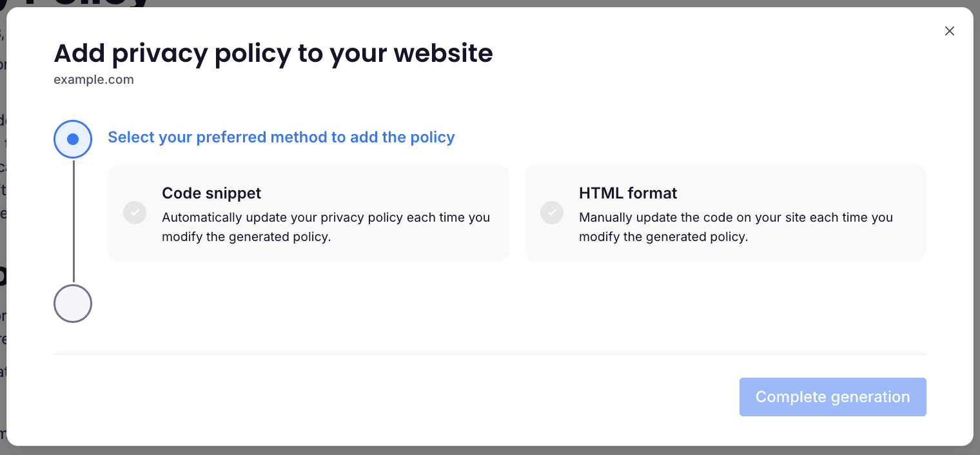Choose the Code snippet option card

point(308,213)
